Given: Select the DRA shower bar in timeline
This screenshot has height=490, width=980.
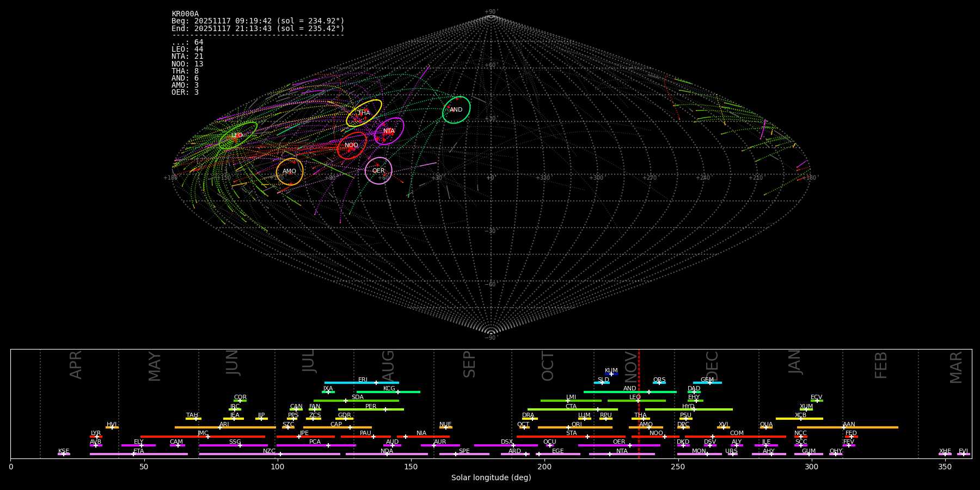Looking at the screenshot, I should pyautogui.click(x=530, y=419).
